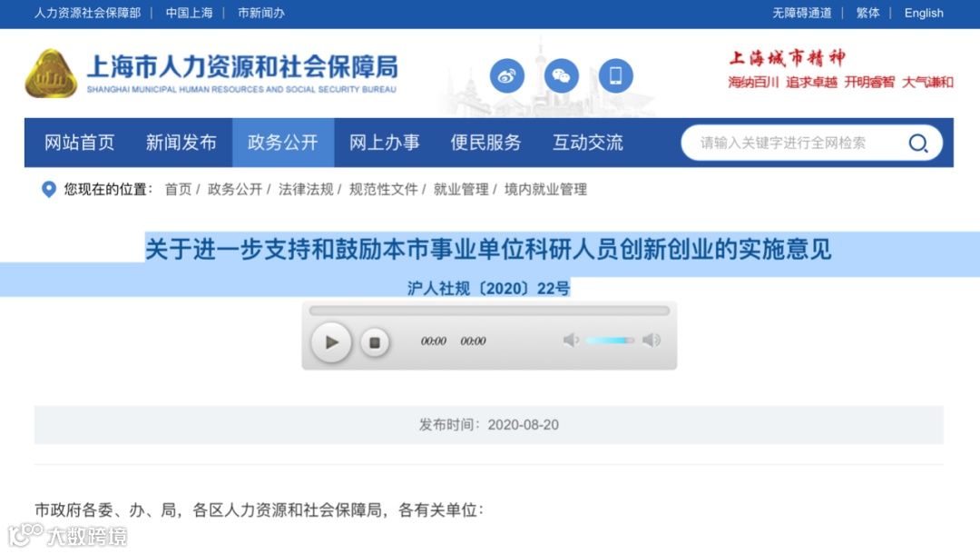Open 新闻发布 menu item

point(181,143)
